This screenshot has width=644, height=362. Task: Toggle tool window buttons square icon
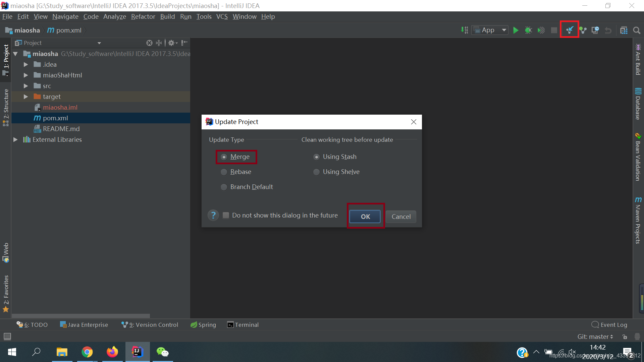(x=7, y=336)
